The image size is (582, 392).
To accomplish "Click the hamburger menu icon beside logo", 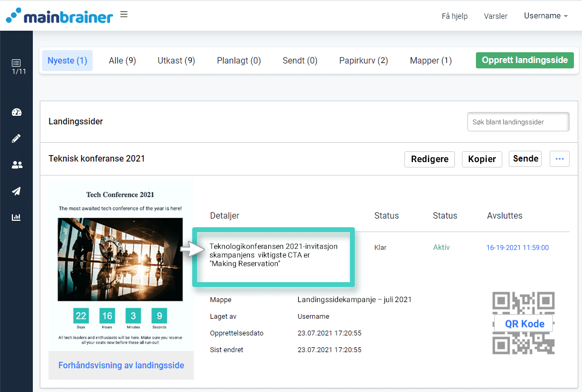I will coord(124,15).
